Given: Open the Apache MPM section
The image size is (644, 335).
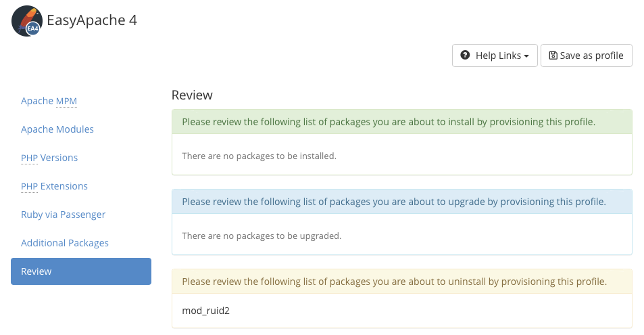Looking at the screenshot, I should [x=49, y=101].
